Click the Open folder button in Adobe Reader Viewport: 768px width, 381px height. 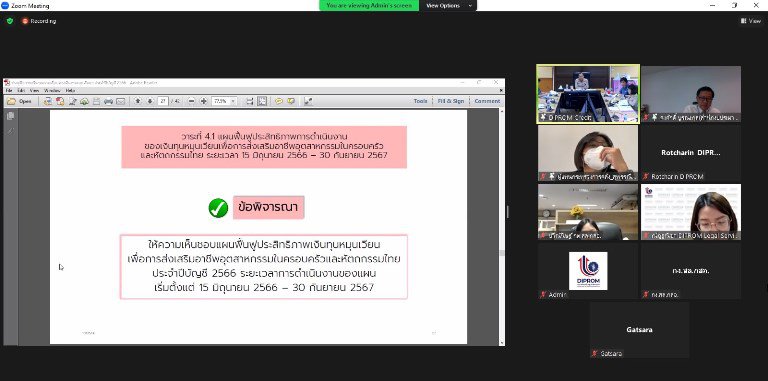(x=19, y=101)
